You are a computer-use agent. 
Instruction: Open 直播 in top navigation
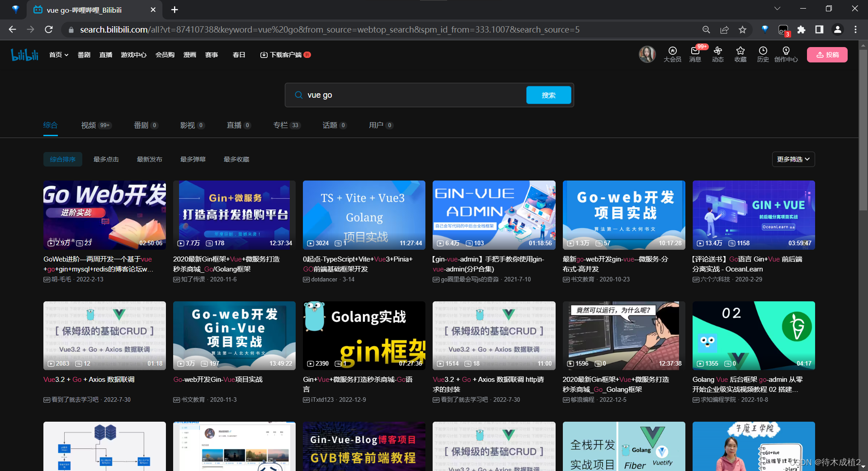coord(106,55)
